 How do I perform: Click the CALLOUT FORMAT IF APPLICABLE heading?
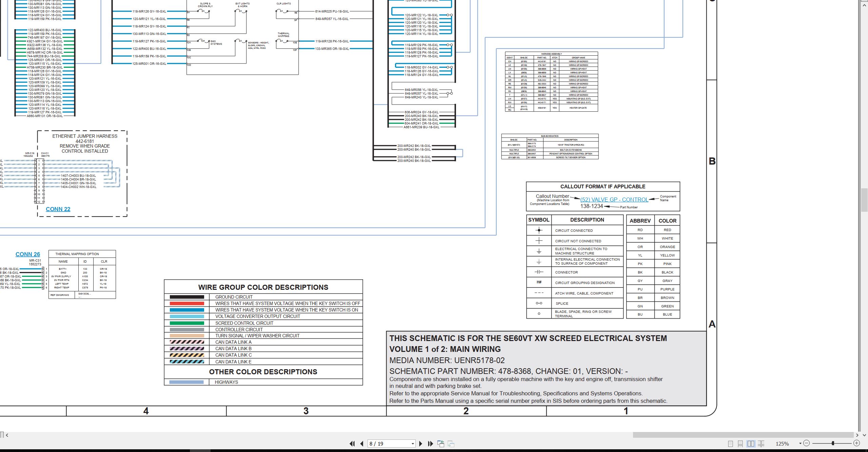coord(603,187)
